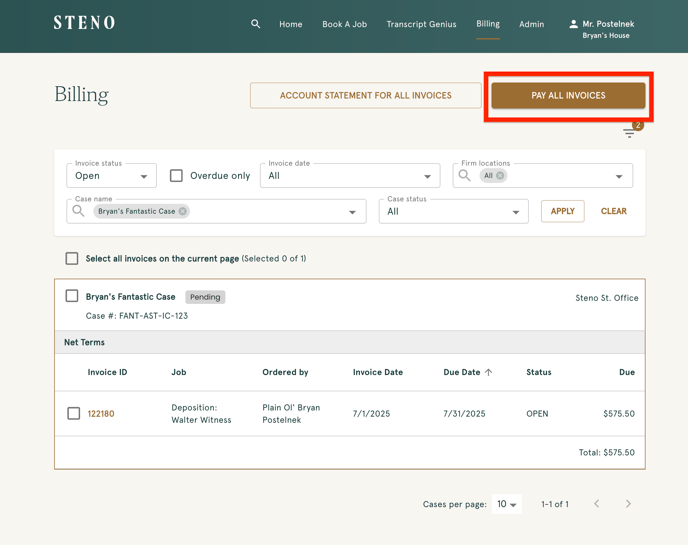This screenshot has height=545, width=688.
Task: Click the Pay All Invoices button
Action: coord(568,95)
